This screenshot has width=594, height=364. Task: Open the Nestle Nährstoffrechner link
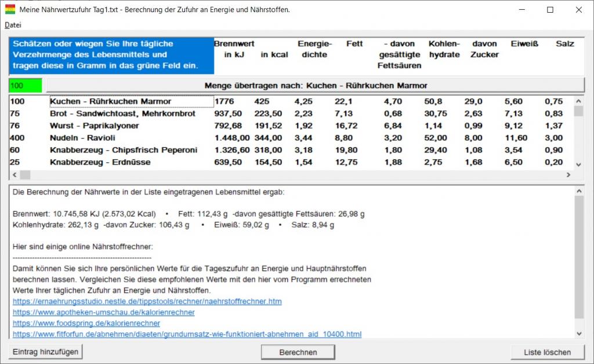point(147,301)
